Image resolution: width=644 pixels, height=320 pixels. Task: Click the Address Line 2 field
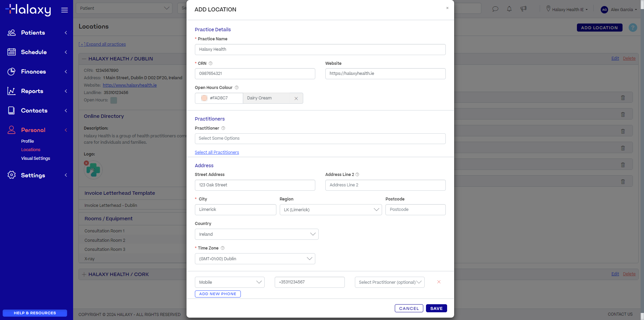click(385, 185)
